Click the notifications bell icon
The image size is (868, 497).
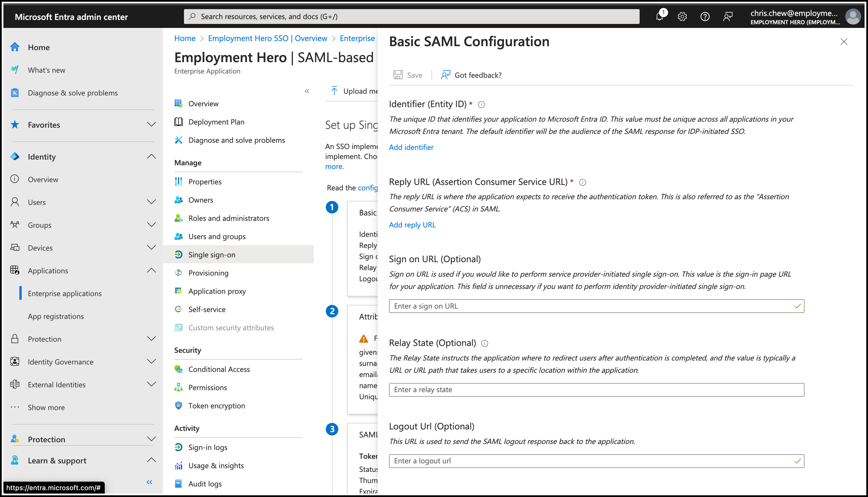(660, 16)
